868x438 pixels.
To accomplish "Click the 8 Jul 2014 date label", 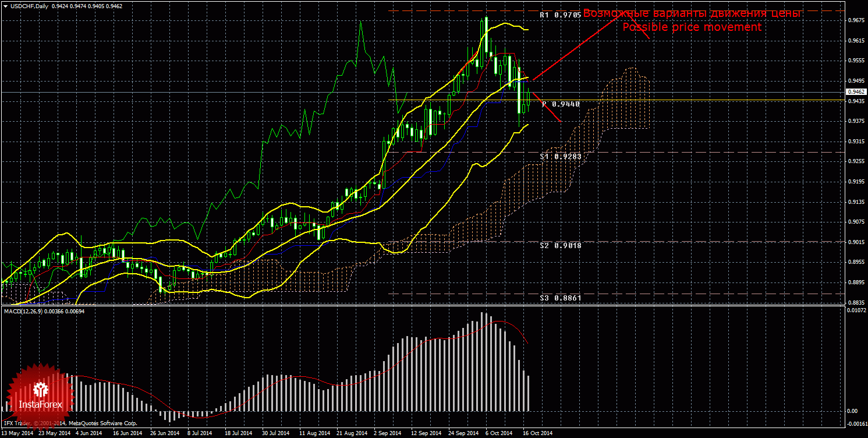I will point(201,433).
